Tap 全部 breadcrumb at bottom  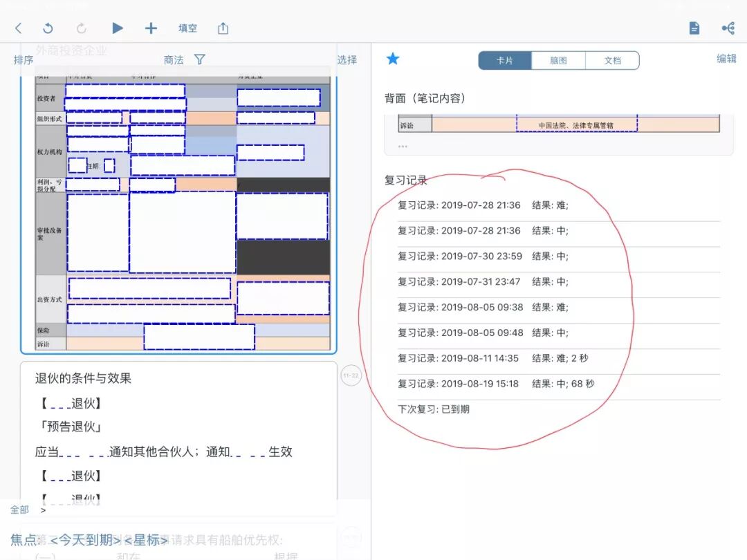pos(19,510)
